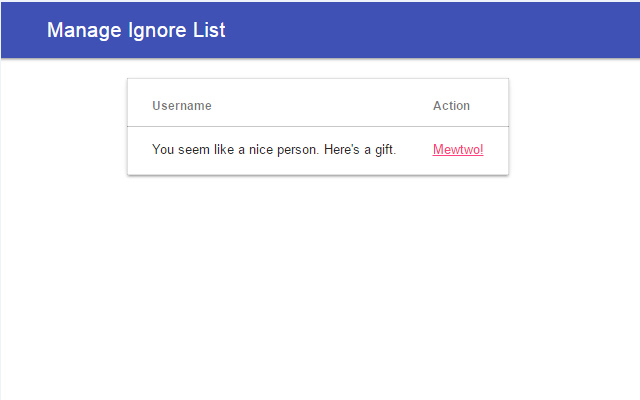Click the empty space between Username and Action headers
Viewport: 640px width, 400px height.
click(320, 106)
